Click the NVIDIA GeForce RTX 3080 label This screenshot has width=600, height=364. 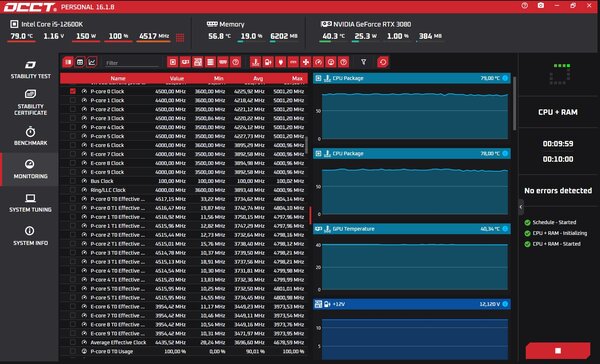coord(372,24)
